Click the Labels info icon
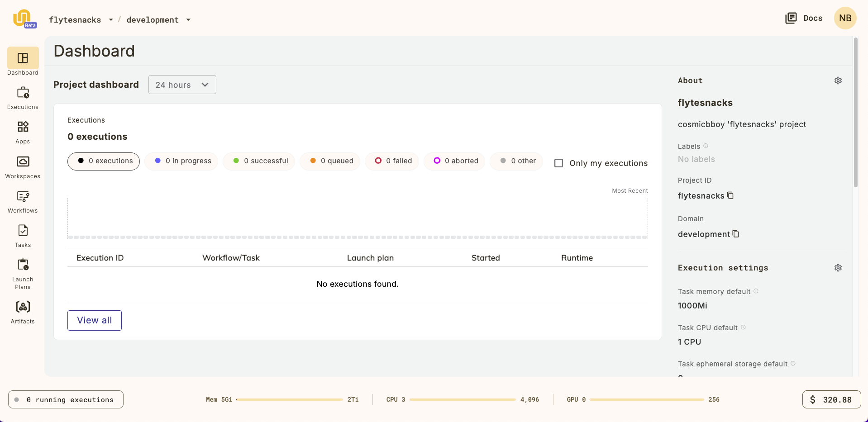This screenshot has width=868, height=422. 706,146
